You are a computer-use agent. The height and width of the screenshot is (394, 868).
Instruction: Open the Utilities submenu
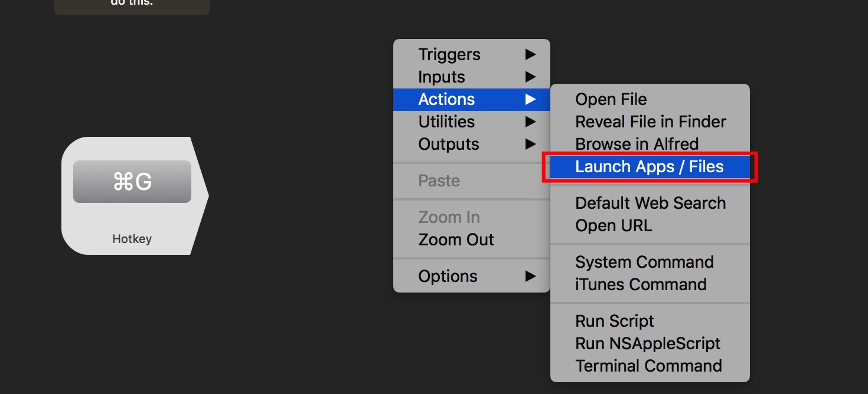447,122
